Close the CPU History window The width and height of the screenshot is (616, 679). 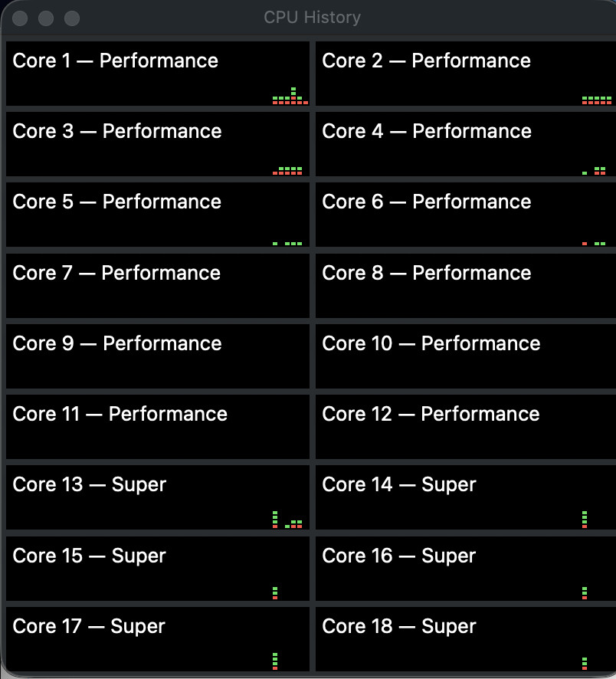(x=20, y=18)
